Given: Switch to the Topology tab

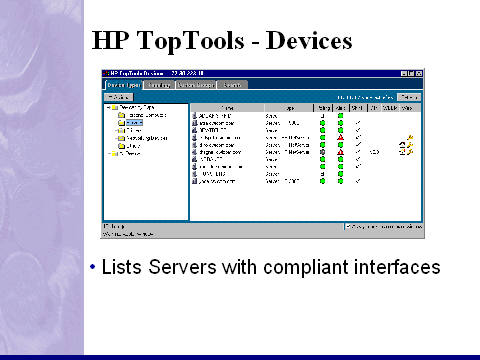Looking at the screenshot, I should point(160,85).
